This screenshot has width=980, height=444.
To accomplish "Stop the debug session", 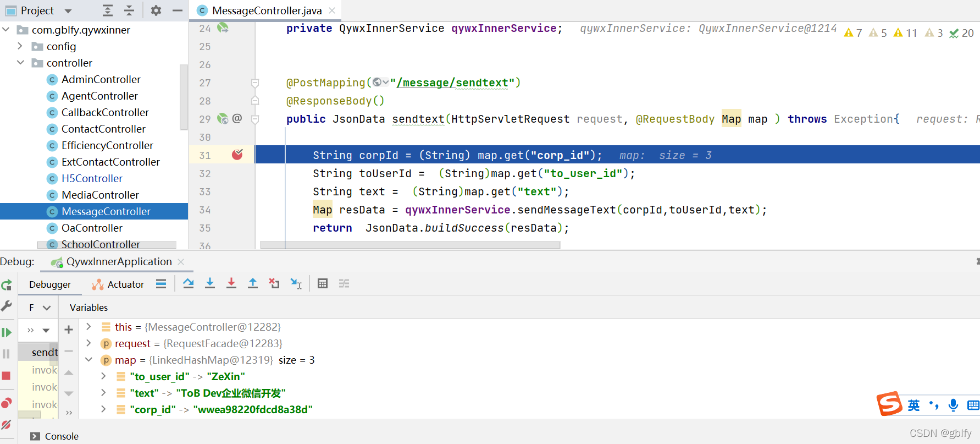I will tap(7, 376).
